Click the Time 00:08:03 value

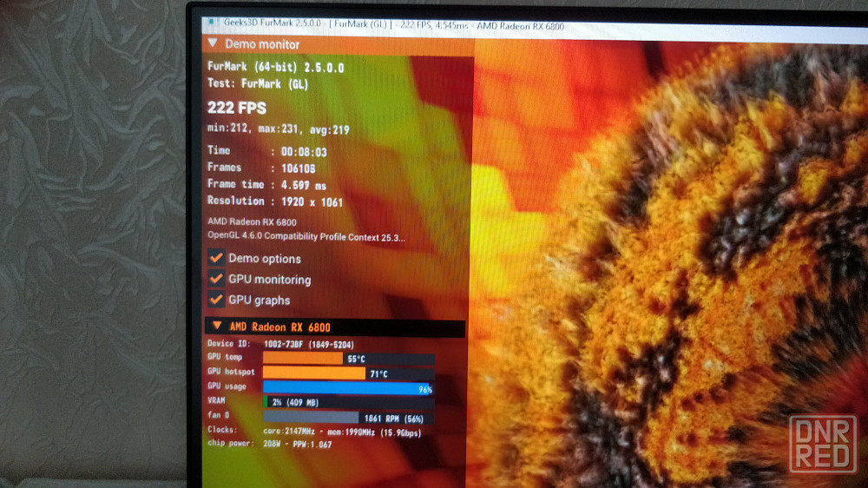click(304, 152)
